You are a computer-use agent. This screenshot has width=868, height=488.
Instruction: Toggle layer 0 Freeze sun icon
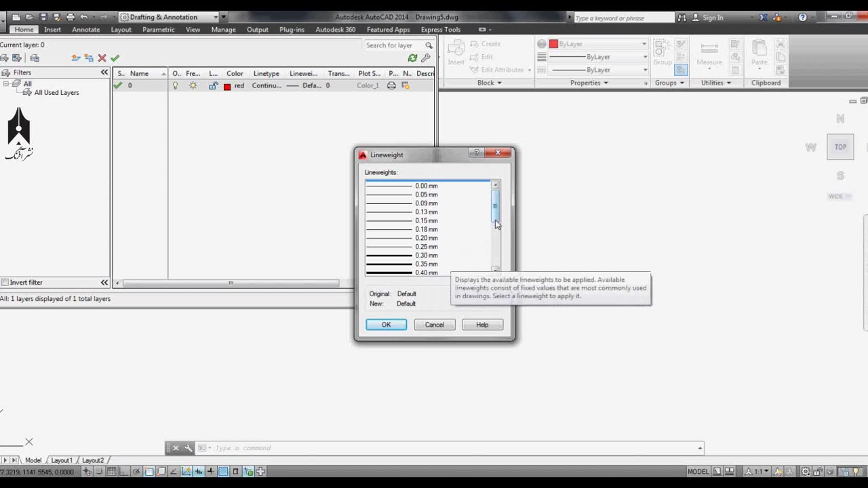click(193, 86)
